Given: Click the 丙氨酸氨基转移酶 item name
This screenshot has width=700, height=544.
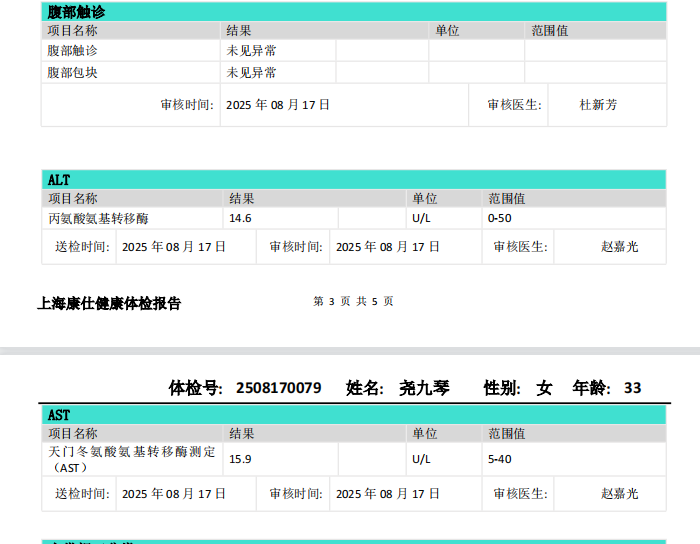Looking at the screenshot, I should point(98,218).
